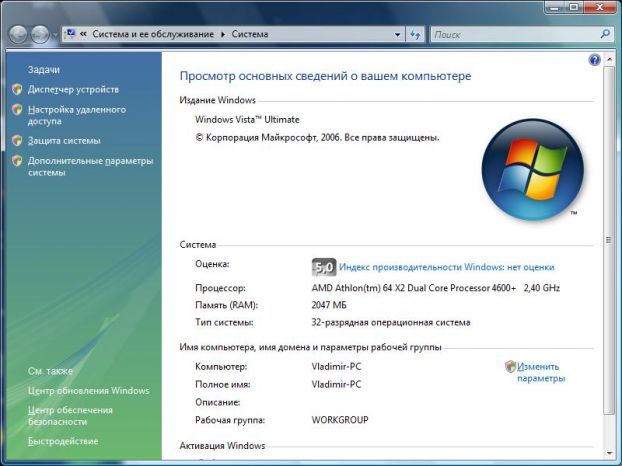This screenshot has width=622, height=466.
Task: Click the 5,0 performance rating badge
Action: click(x=324, y=267)
